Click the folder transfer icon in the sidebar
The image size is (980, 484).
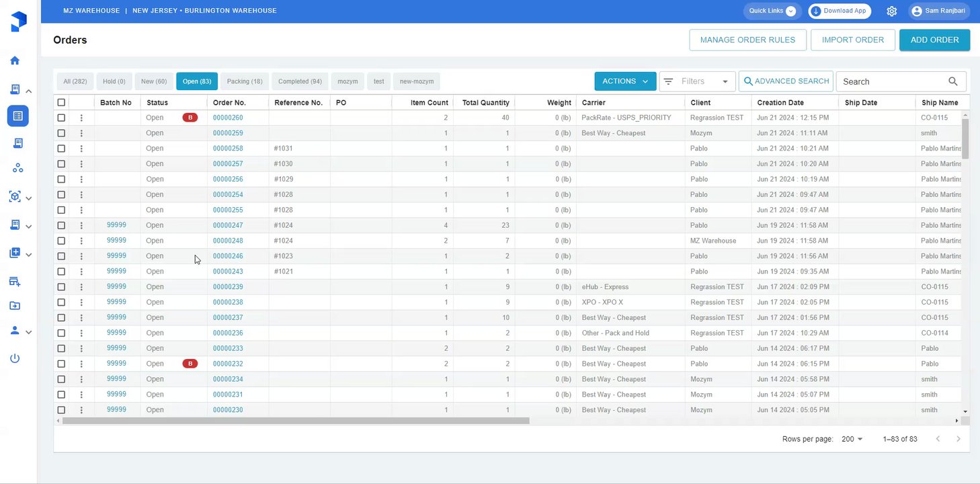[15, 306]
